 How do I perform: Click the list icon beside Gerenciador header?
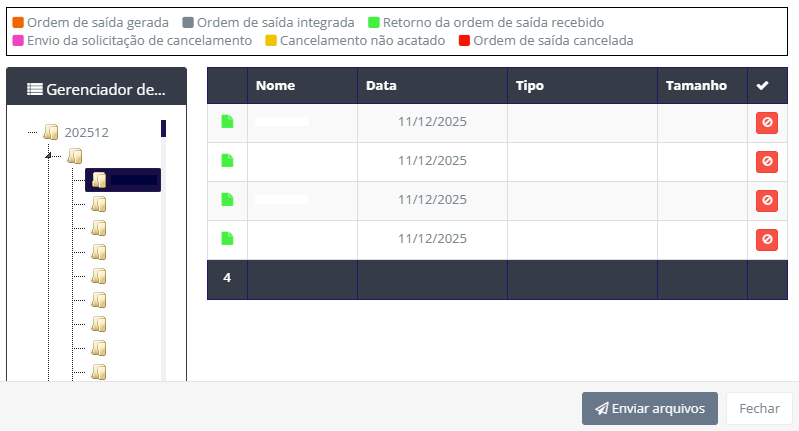coord(35,89)
